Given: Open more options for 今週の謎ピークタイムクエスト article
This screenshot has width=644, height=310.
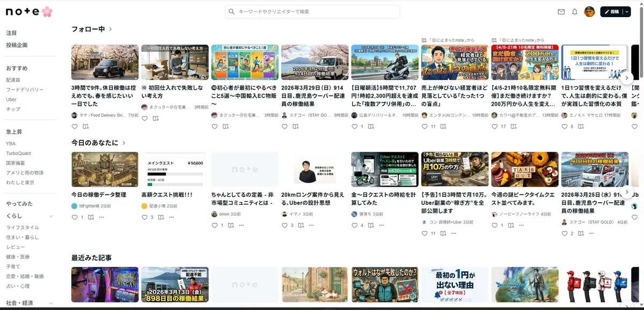Looking at the screenshot, I should [x=521, y=225].
